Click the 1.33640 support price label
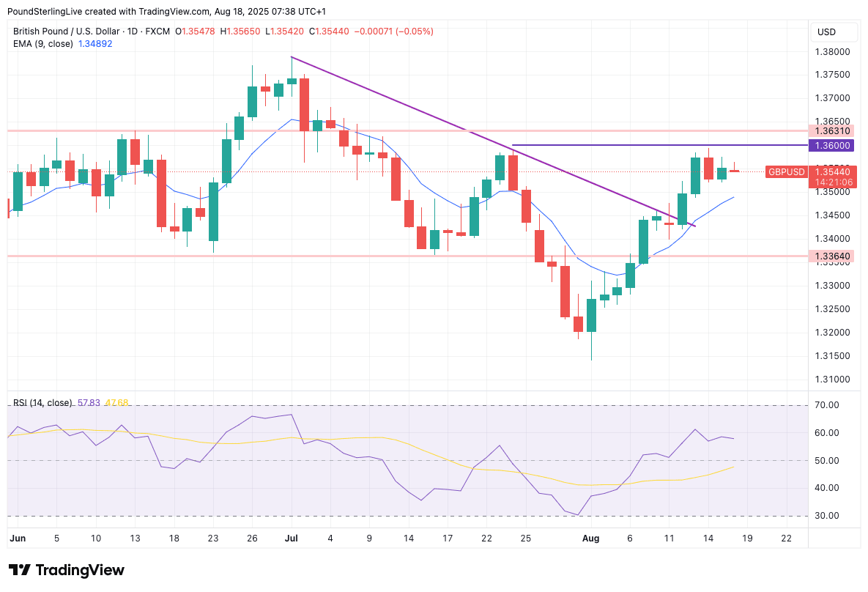 [x=831, y=256]
